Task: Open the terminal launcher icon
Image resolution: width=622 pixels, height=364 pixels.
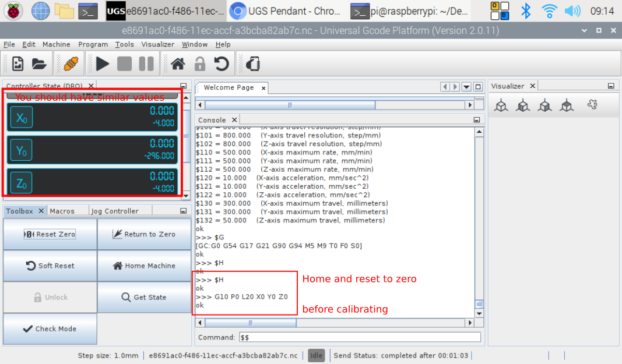Action: [88, 12]
